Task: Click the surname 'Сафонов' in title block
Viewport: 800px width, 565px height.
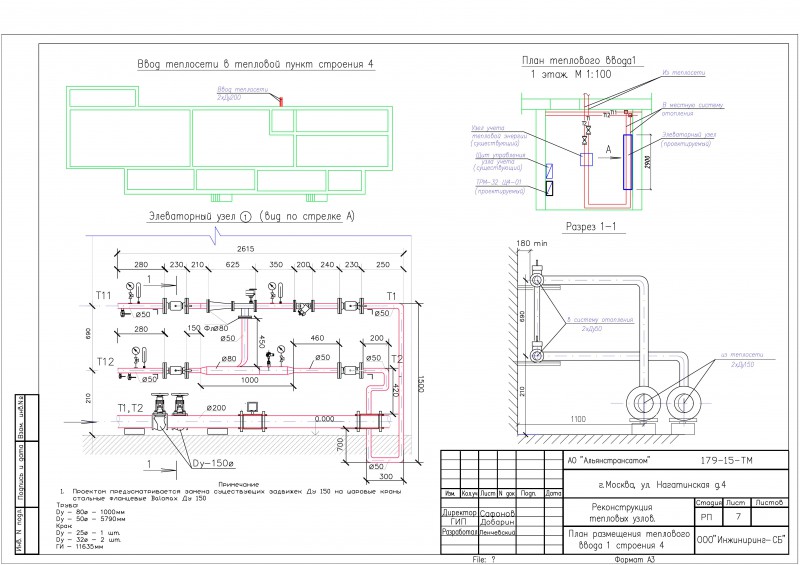Action: click(x=497, y=513)
